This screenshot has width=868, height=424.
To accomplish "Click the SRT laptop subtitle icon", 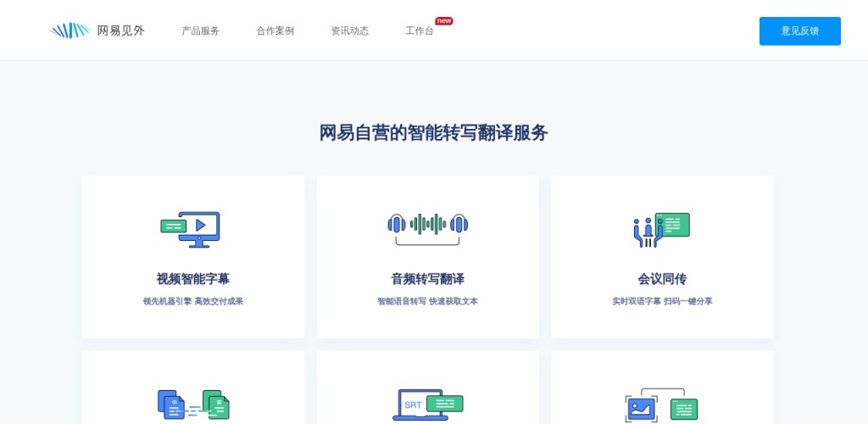I will tap(427, 404).
